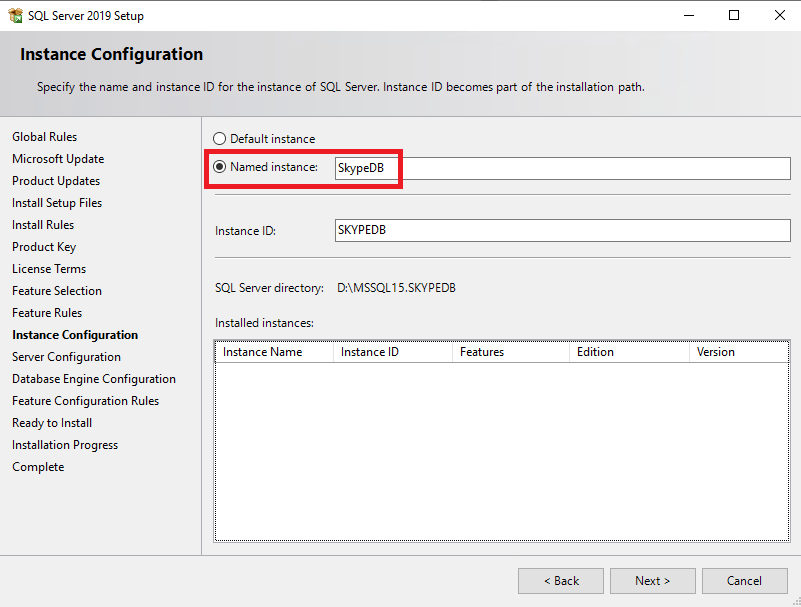Select the Feature Selection step
The image size is (801, 607).
pyautogui.click(x=57, y=291)
